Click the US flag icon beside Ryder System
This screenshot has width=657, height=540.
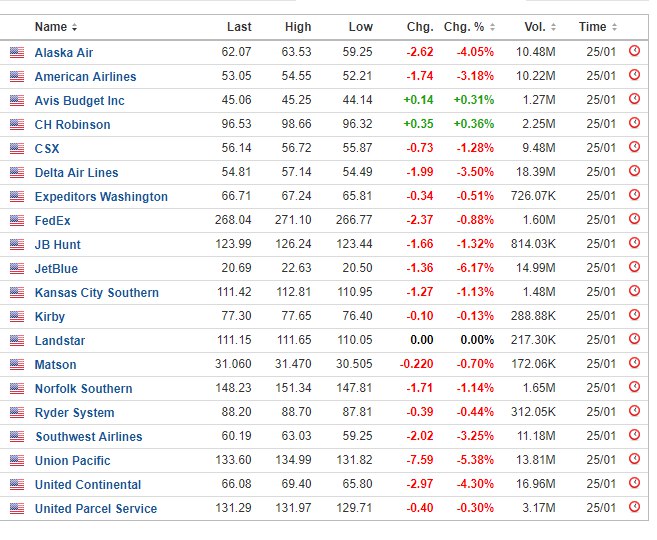pyautogui.click(x=17, y=413)
